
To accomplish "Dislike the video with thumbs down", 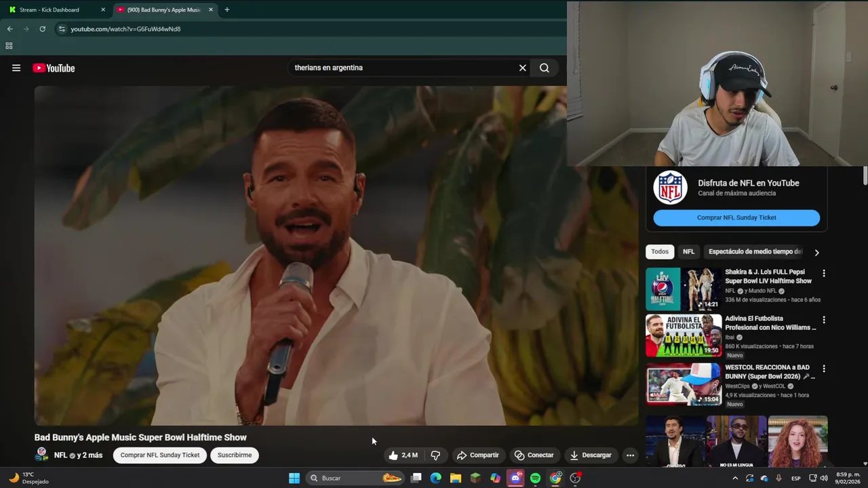I will coord(435,455).
